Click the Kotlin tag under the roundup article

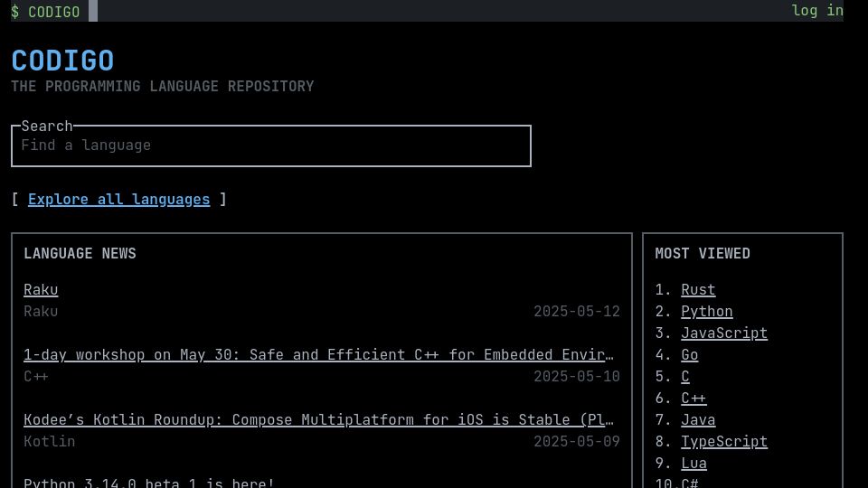[49, 442]
